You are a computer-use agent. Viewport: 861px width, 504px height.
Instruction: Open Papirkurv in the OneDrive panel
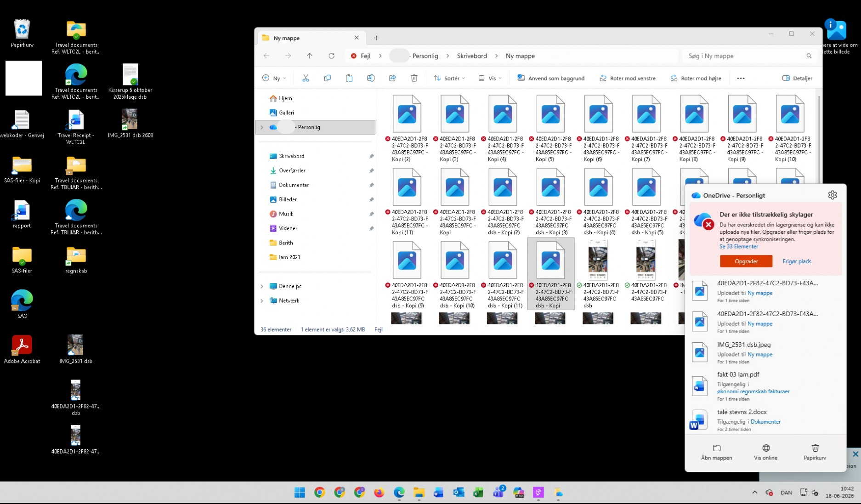[815, 452]
